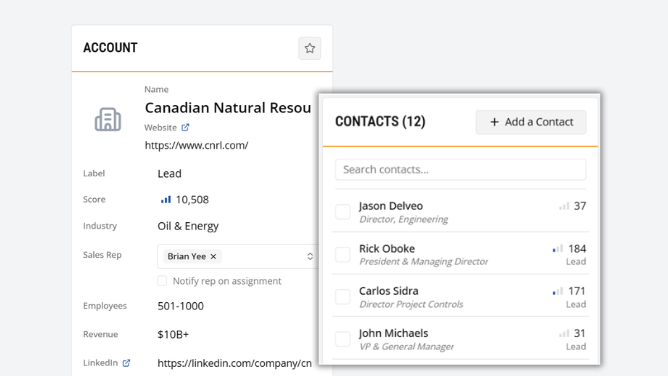Open contact Carlos Sidra
668x376 pixels.
pos(389,291)
